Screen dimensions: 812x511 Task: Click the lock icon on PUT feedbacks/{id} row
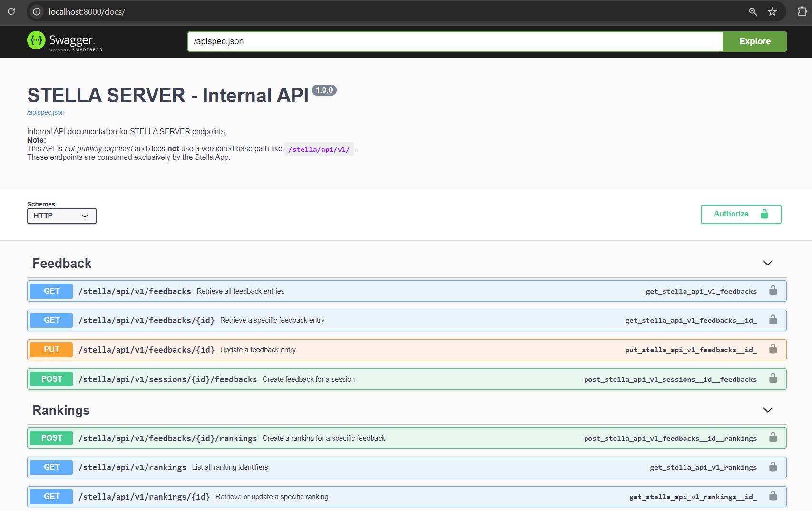point(773,349)
